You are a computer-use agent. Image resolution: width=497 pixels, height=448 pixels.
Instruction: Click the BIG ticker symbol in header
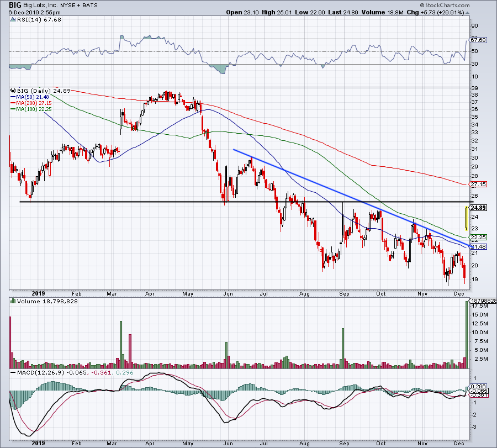15,5
